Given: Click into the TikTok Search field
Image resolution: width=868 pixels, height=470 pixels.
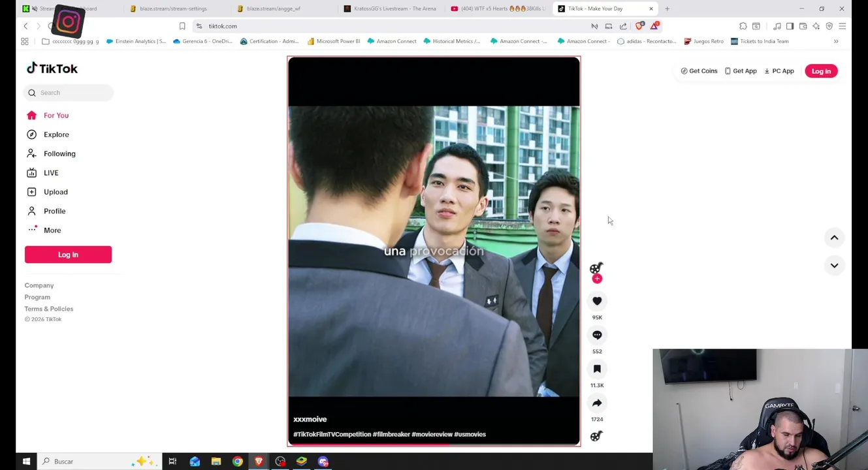Looking at the screenshot, I should [69, 93].
